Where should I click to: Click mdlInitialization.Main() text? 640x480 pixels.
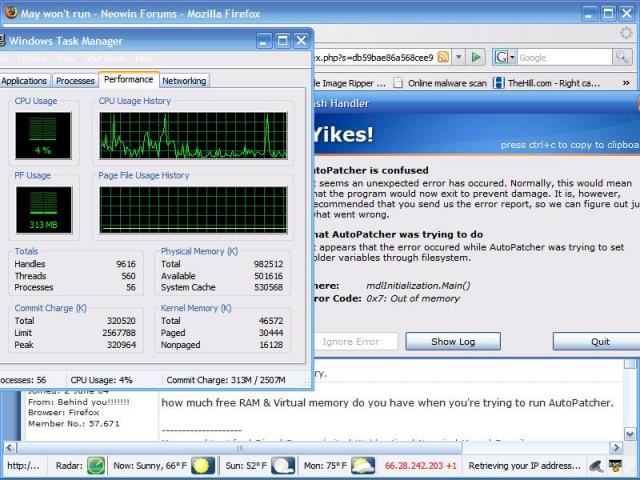click(418, 286)
